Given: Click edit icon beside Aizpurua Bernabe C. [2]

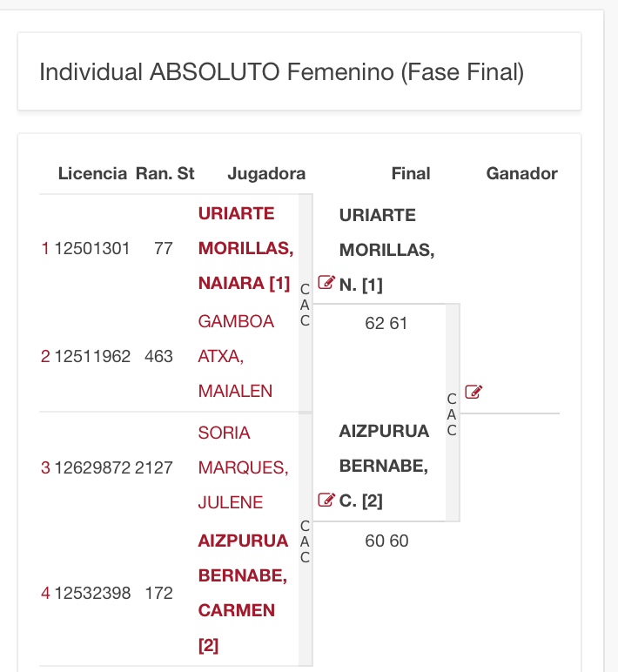Looking at the screenshot, I should click(326, 500).
